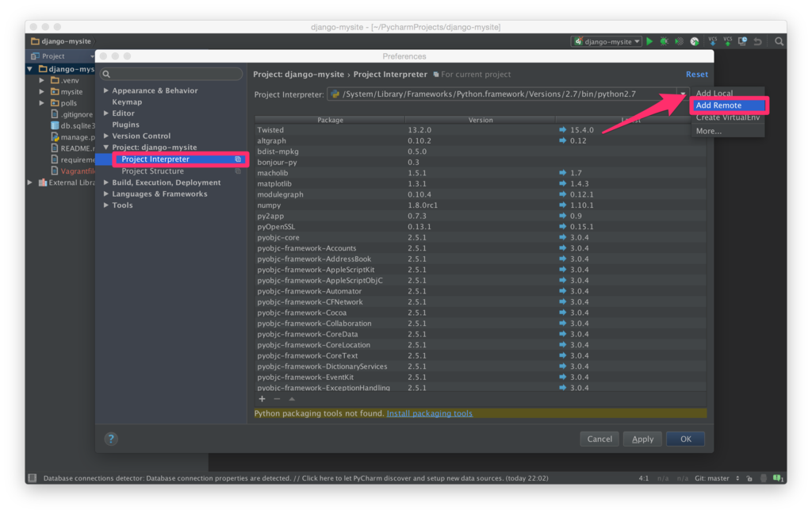Expand Build, Execution, Deployment settings
Image resolution: width=812 pixels, height=514 pixels.
(106, 182)
